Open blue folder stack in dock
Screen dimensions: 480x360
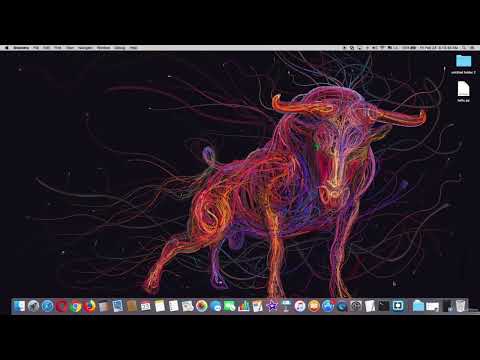[418, 306]
